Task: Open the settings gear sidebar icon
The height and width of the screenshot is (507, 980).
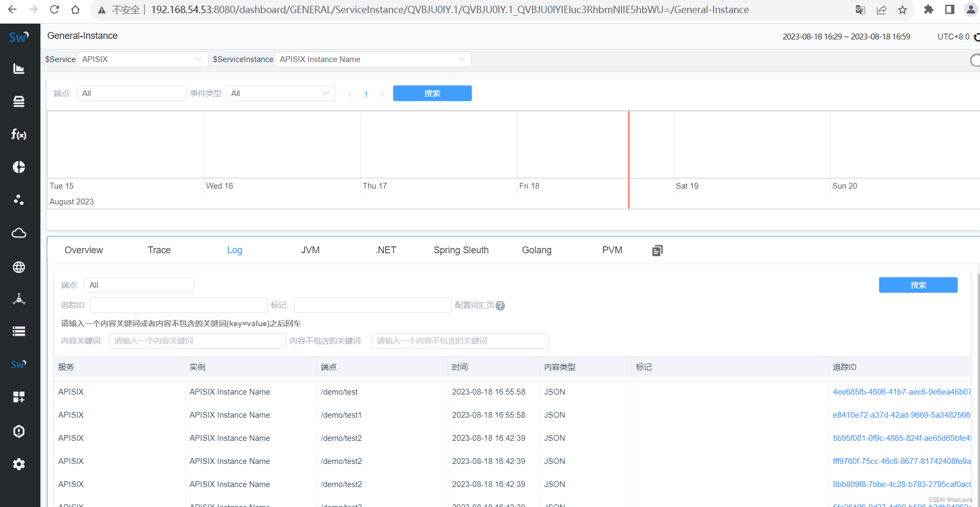Action: (x=19, y=464)
